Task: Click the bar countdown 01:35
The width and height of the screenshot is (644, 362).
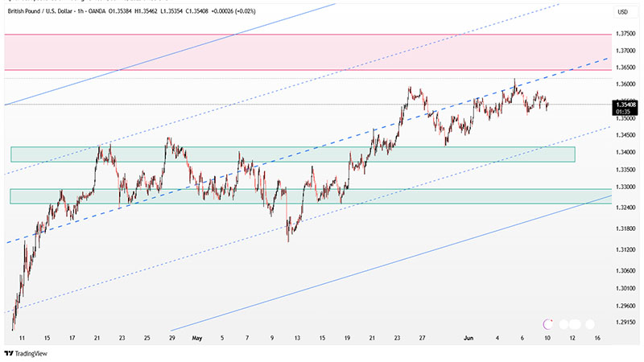Action: (x=623, y=112)
